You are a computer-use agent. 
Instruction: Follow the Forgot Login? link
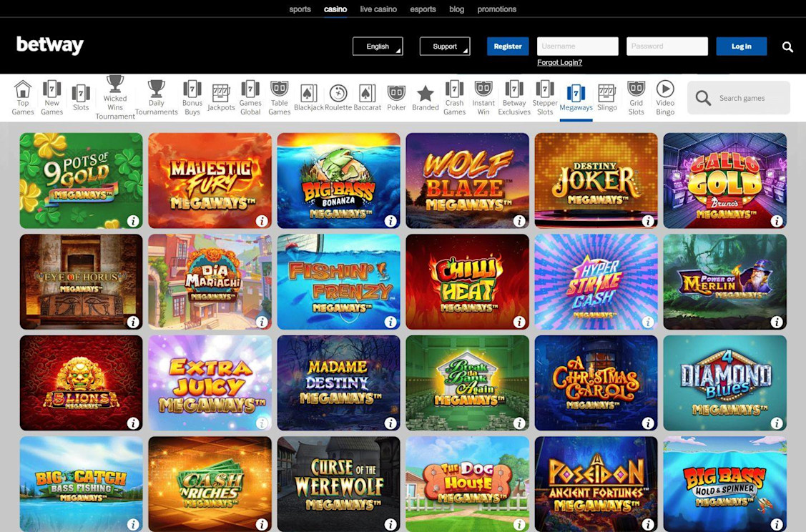[559, 63]
